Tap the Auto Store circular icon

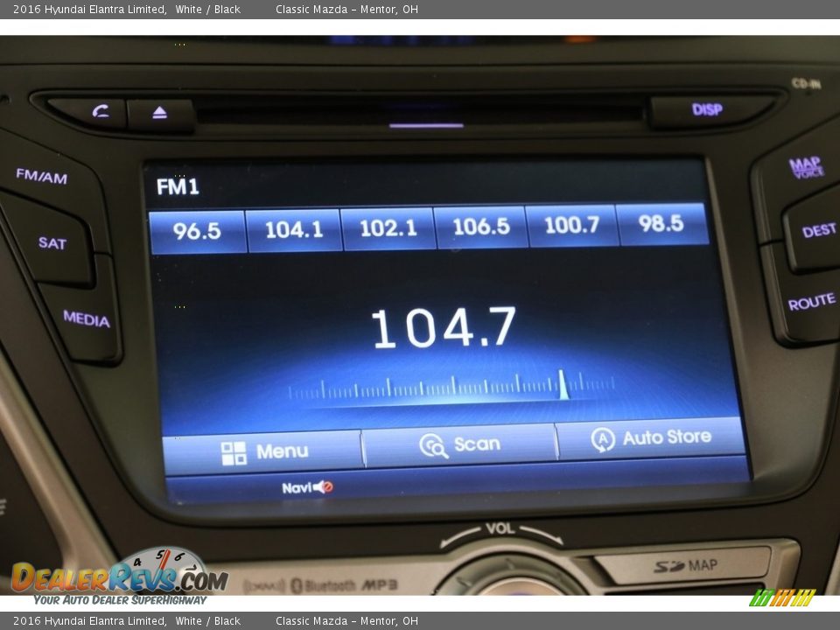603,439
